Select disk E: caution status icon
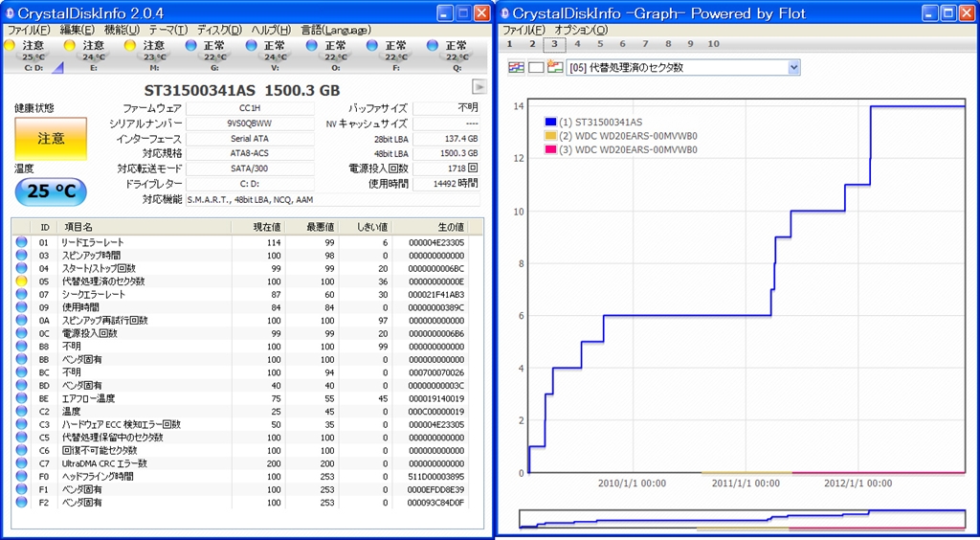Viewport: 980px width, 540px height. (93, 55)
